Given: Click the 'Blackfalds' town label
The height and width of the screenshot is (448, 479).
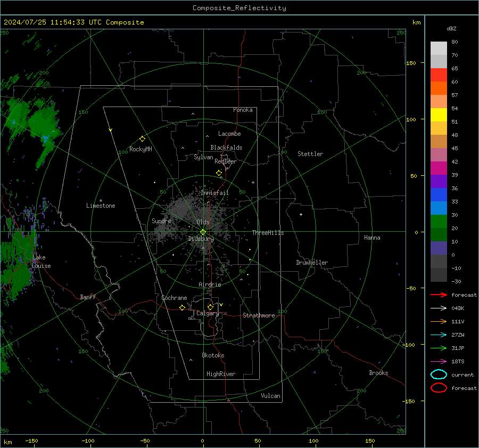Looking at the screenshot, I should coord(226,148).
